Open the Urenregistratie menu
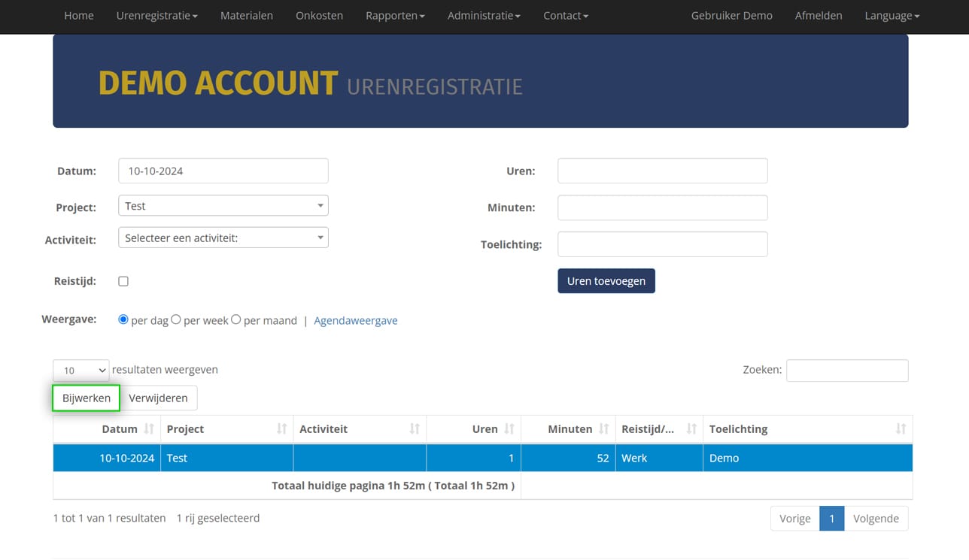Screen dimensions: 969x560 click(x=157, y=16)
